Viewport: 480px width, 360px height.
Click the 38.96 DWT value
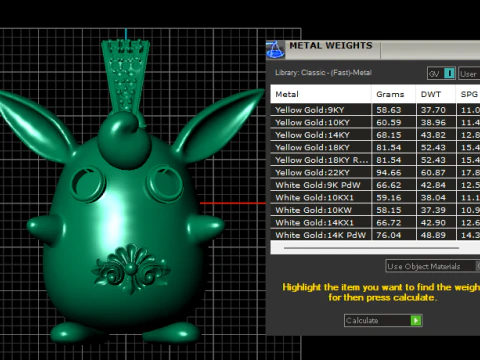tap(433, 122)
